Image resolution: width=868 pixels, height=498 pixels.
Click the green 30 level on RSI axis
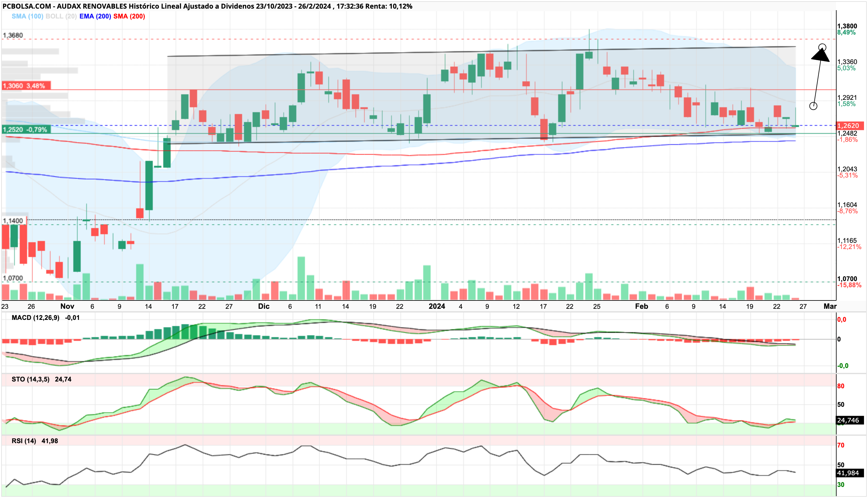[x=841, y=485]
